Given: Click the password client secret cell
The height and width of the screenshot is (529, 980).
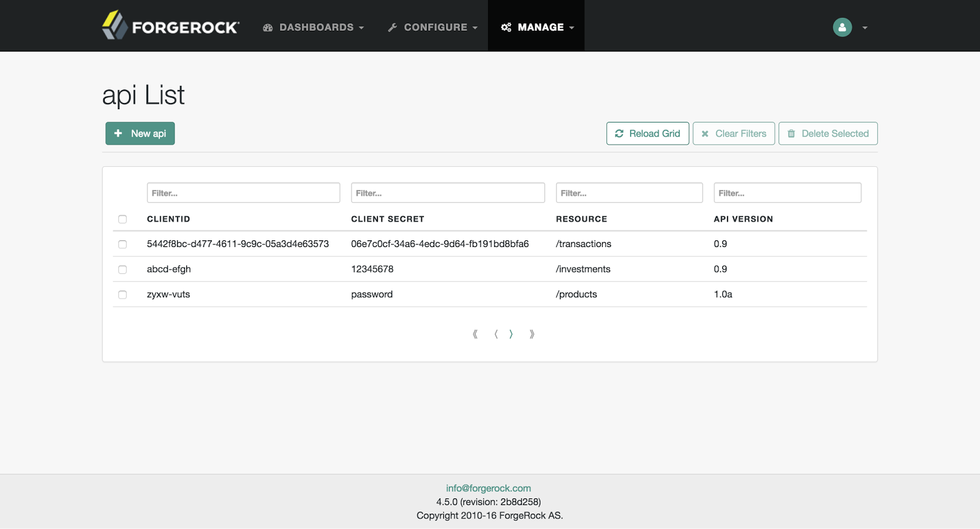Looking at the screenshot, I should (x=372, y=294).
